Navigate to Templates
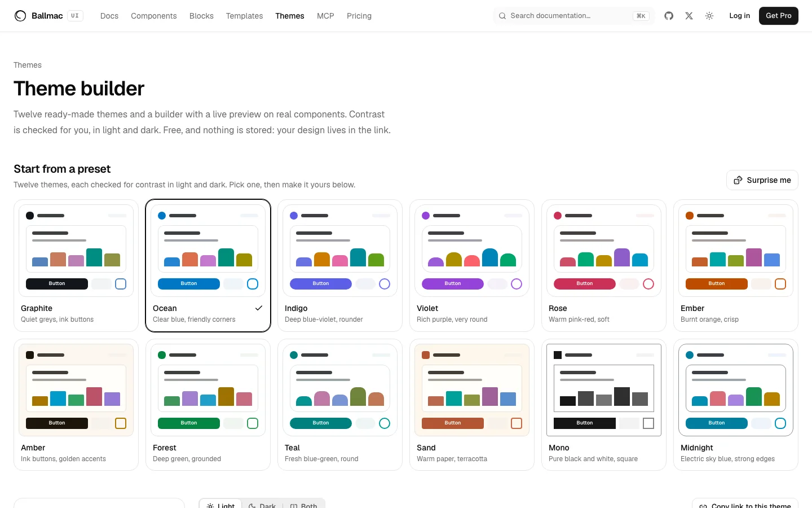The height and width of the screenshot is (508, 812). point(244,16)
